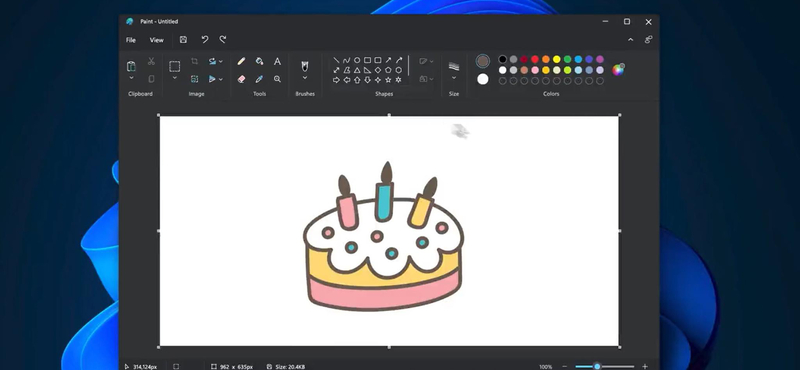
Task: Open the Shape fill dropdown
Action: click(426, 79)
